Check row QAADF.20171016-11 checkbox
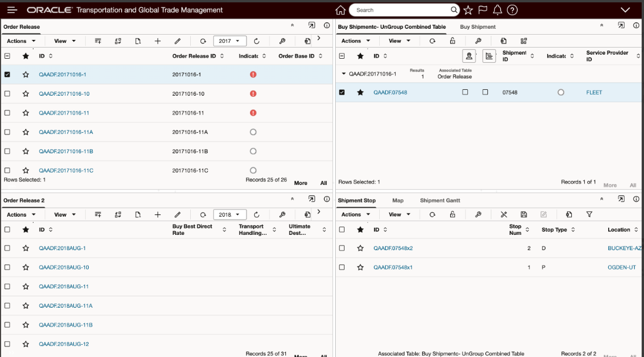The height and width of the screenshot is (357, 644). pos(7,113)
